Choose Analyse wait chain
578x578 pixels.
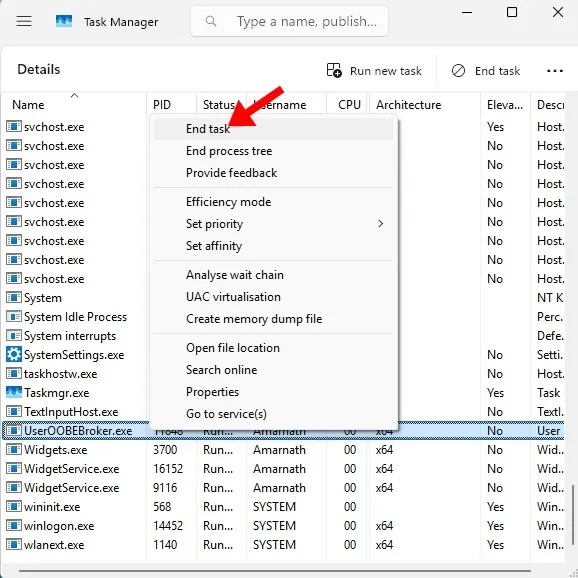[x=274, y=275]
